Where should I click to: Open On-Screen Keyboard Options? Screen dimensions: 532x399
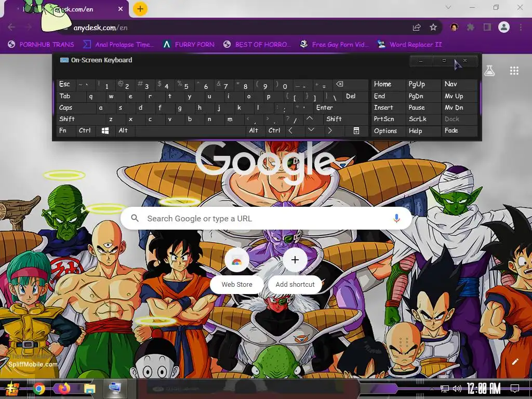coord(388,131)
